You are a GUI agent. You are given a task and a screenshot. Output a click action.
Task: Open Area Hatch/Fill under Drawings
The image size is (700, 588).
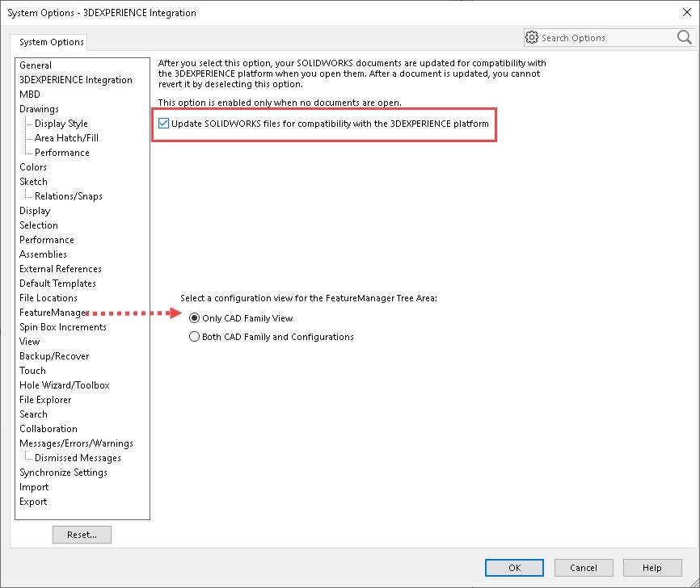(66, 138)
